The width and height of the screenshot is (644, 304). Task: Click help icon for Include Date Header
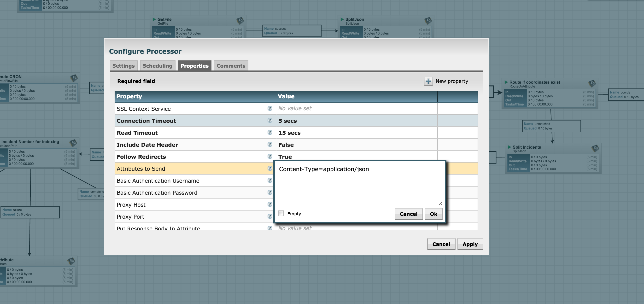pos(269,145)
